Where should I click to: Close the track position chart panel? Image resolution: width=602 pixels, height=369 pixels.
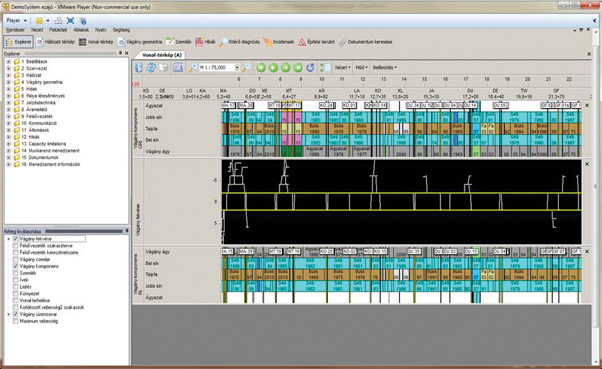[x=587, y=164]
